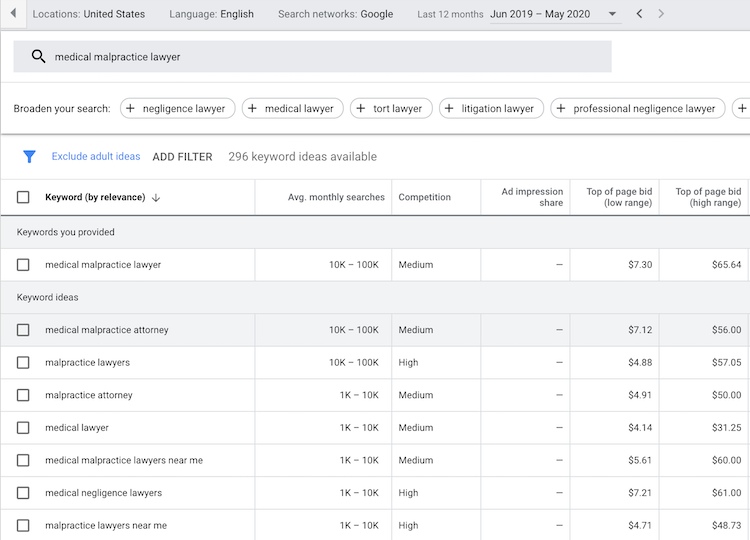Add 'tort lawyer' suggestion chip

click(x=391, y=109)
